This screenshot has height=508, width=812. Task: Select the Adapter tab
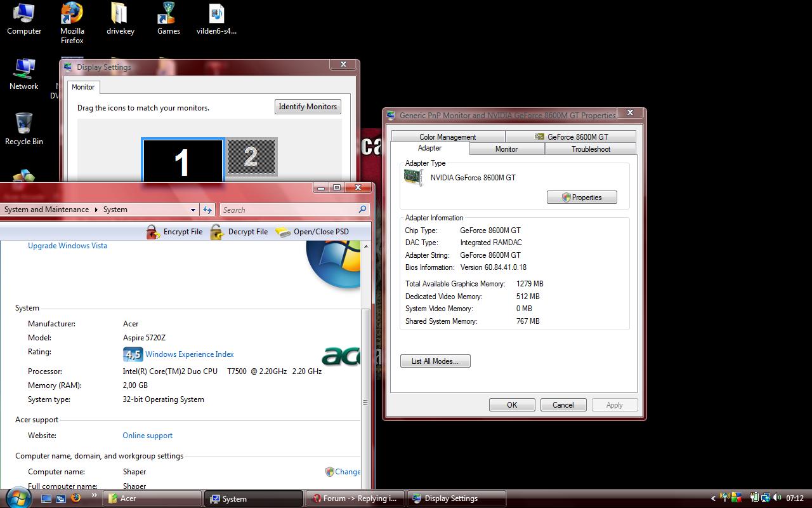point(429,148)
